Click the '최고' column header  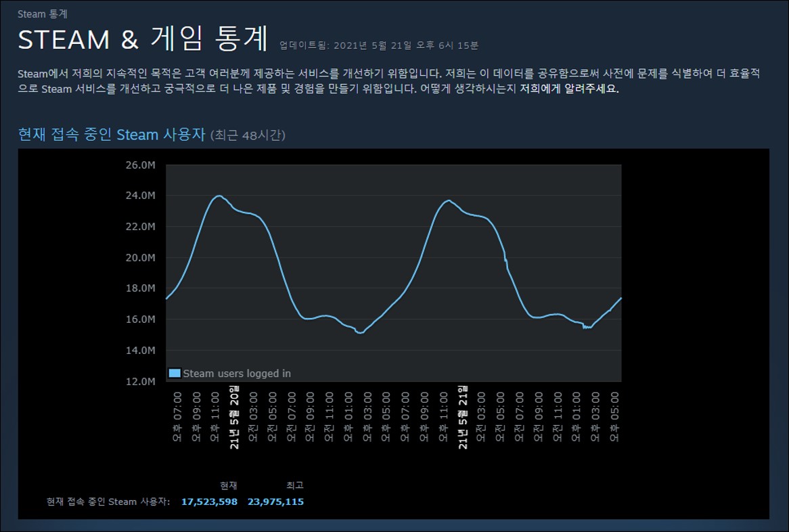click(295, 486)
